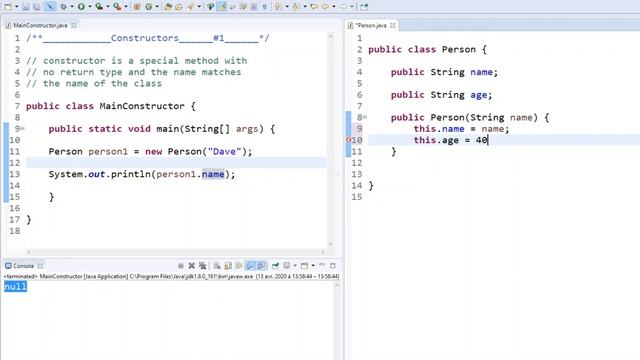Click the Save All toolbar icon
640x360 pixels.
36,7
